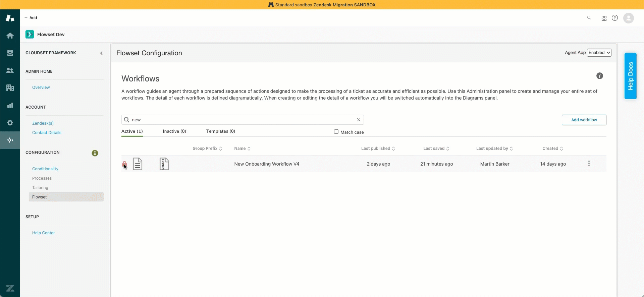This screenshot has width=644, height=297.
Task: Click the '21 minutes ago' last saved value
Action: point(436,164)
